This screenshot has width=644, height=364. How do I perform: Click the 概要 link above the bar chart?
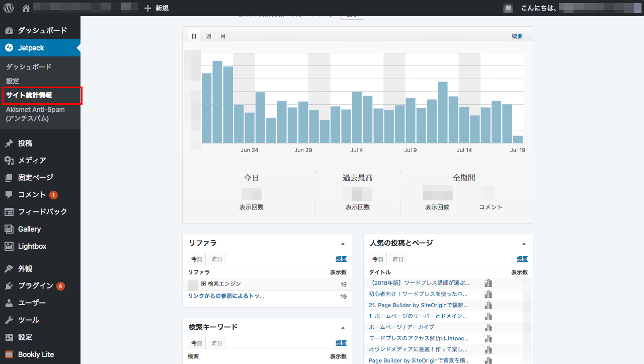(x=517, y=36)
